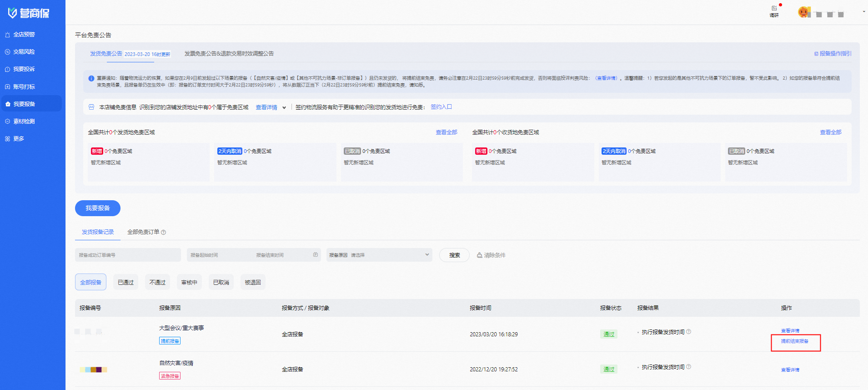Click 新增 badge under 发货地免责区域
The image size is (868, 390).
click(x=97, y=151)
